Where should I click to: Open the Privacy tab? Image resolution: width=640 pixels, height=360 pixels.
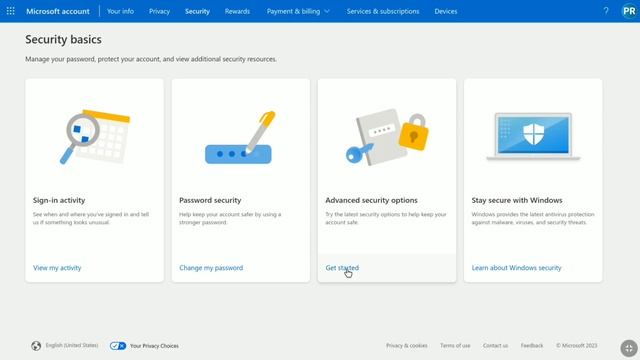point(159,11)
